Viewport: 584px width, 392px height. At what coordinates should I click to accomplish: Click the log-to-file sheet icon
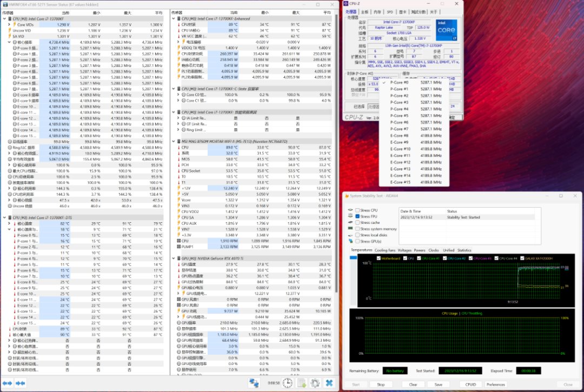click(x=302, y=383)
